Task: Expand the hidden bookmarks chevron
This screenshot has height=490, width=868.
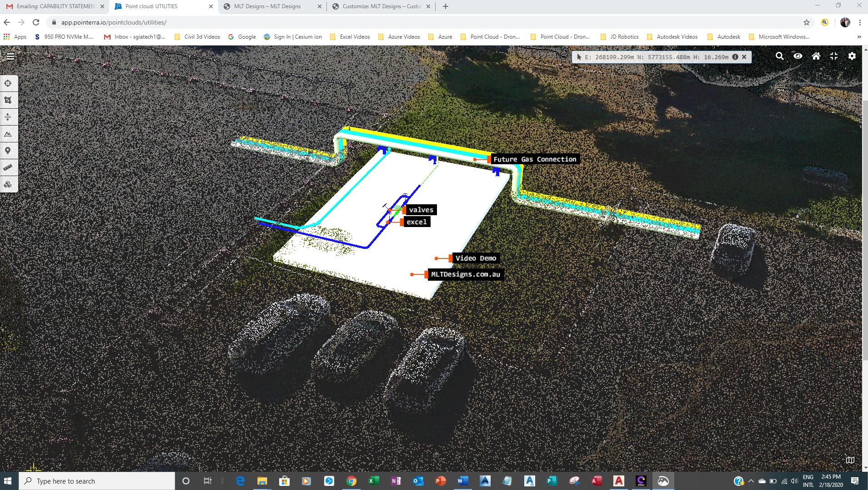Action: click(x=859, y=37)
